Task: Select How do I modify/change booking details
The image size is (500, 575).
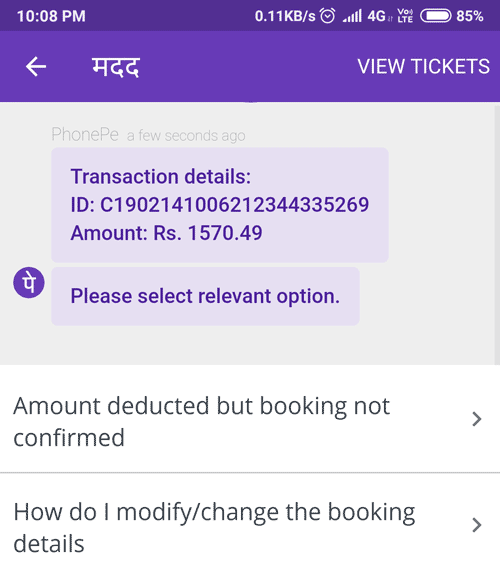Action: coord(250,524)
